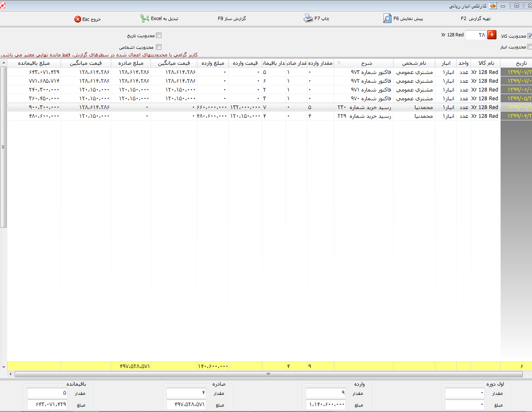The height and width of the screenshot is (412, 532).
Task: Click the green Excel export icon
Action: click(145, 18)
